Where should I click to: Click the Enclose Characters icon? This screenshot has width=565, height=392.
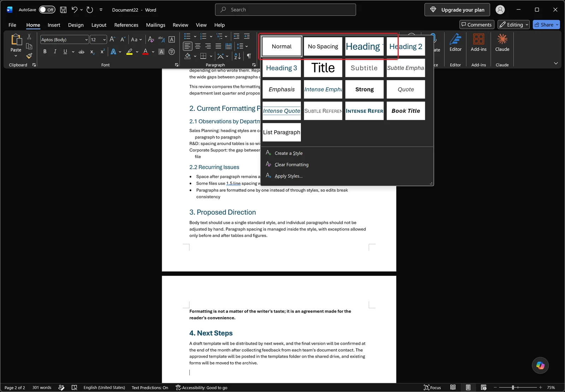pos(172,52)
